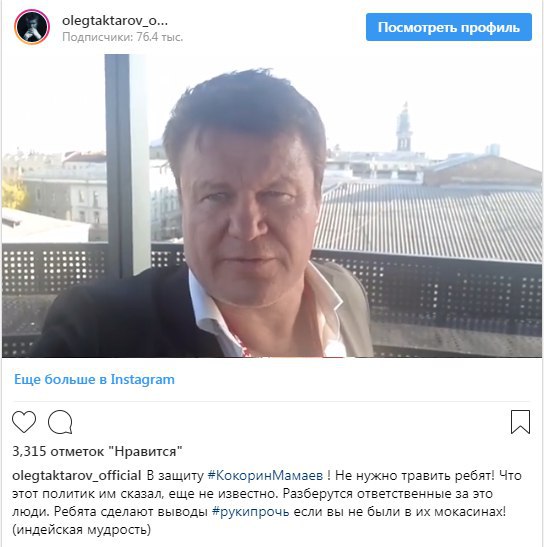Click the 'Разберутся ответственные за это' caption text
Viewport: 544px width, 547px height.
pyautogui.click(x=387, y=494)
